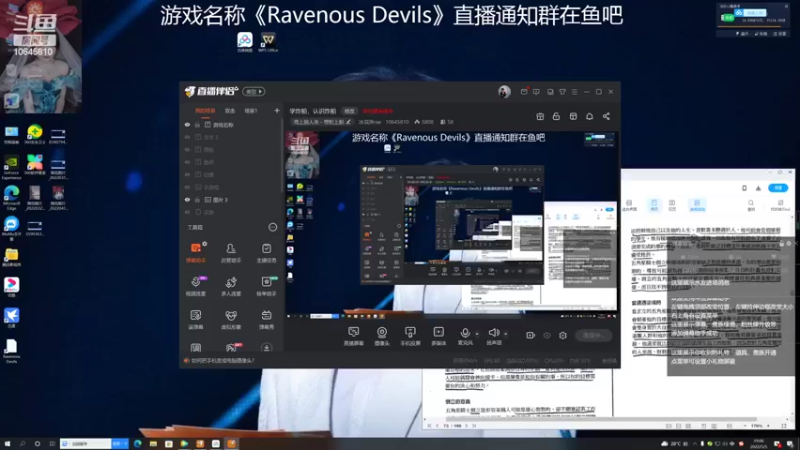Open GeForce Experience desktop shortcut
Viewport: 800px width, 450px height.
click(11, 167)
